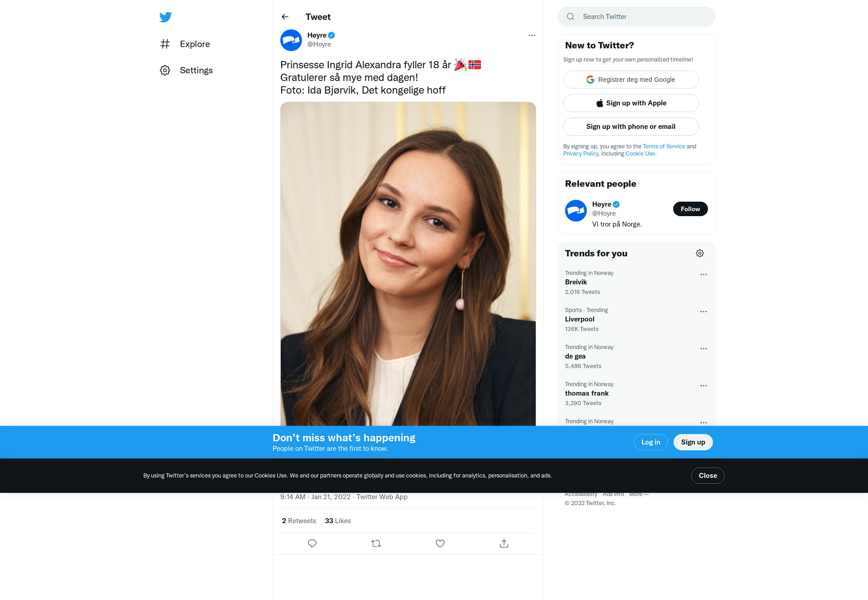Open the tweet's three-dot more menu

(532, 35)
